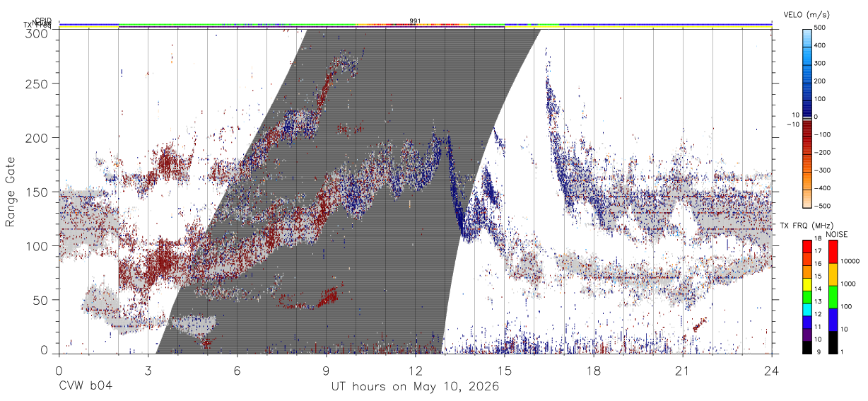
Task: Click x-axis tick label '24'
Action: click(772, 371)
